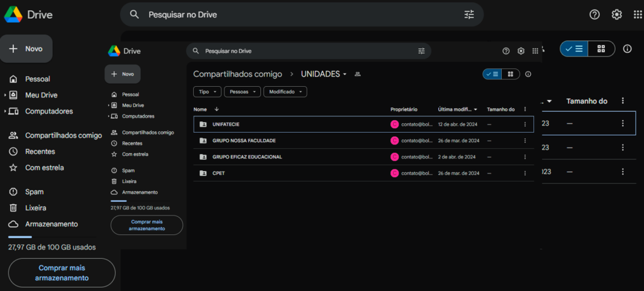Open more actions for the UNIFATECIE row
The height and width of the screenshot is (291, 644).
525,124
